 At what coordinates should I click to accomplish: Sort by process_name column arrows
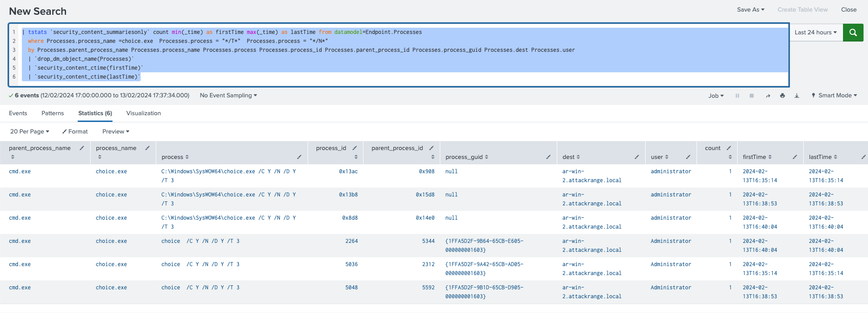point(100,157)
